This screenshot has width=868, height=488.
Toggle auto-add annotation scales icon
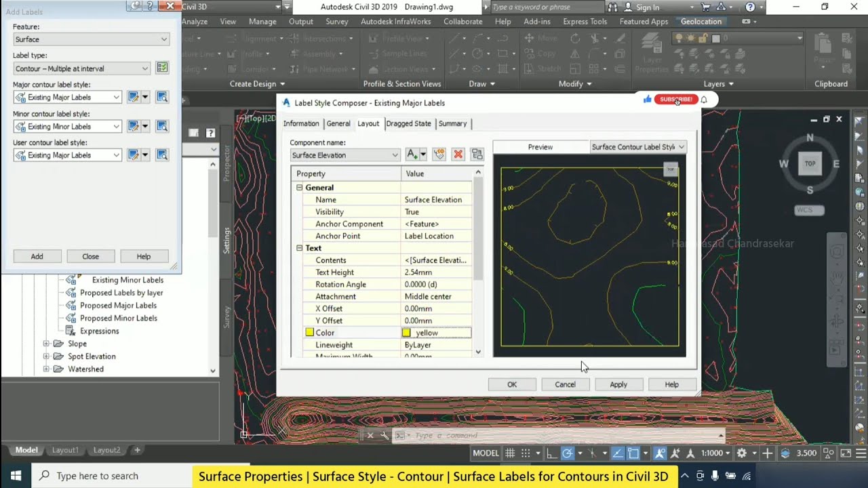(675, 453)
